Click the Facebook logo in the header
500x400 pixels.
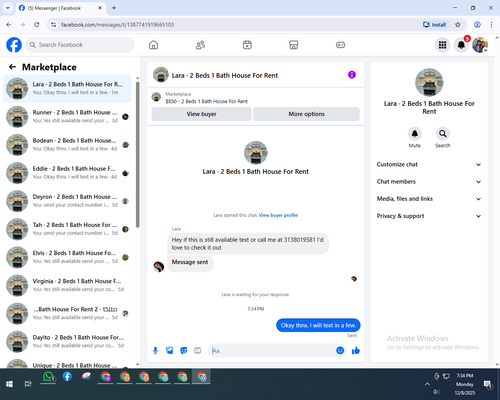coord(14,45)
